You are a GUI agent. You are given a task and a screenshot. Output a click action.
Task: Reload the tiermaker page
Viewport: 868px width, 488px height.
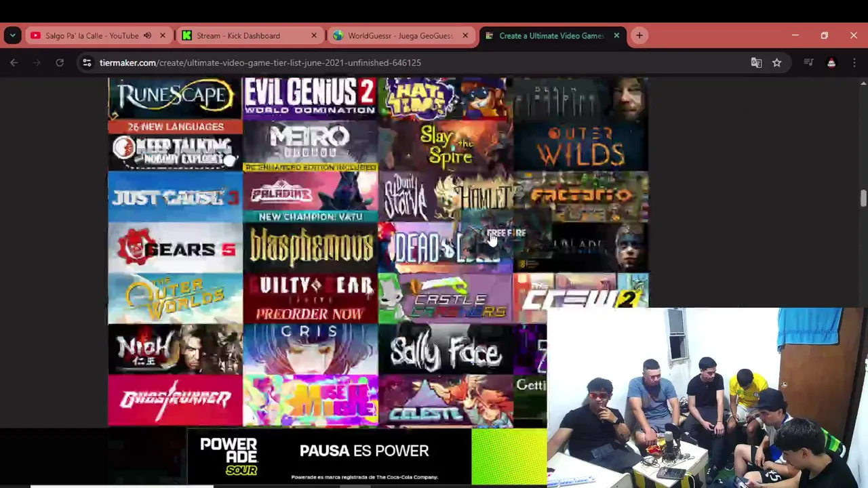60,62
